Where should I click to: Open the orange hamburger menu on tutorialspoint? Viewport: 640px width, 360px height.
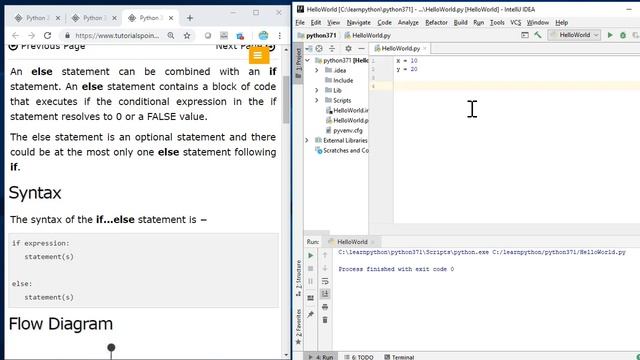258,55
